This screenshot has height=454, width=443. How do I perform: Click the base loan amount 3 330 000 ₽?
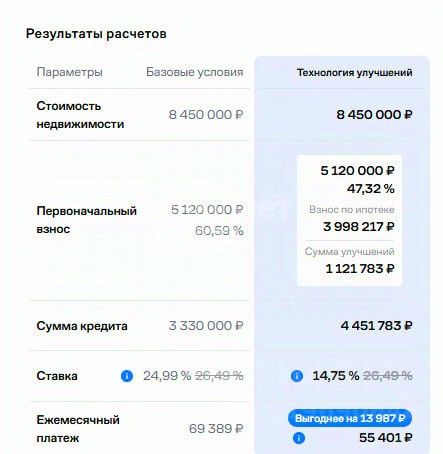(x=206, y=326)
